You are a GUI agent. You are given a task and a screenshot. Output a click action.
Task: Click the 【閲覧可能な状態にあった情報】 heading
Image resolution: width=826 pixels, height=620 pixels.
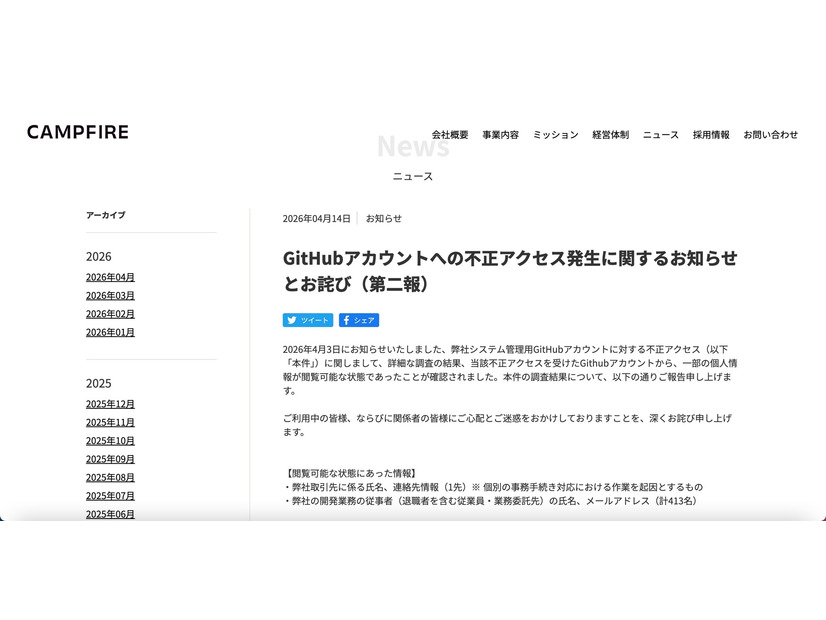(351, 474)
